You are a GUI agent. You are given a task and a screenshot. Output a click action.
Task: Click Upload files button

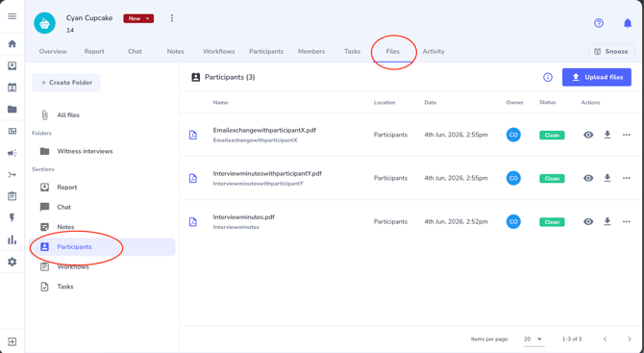click(x=597, y=77)
